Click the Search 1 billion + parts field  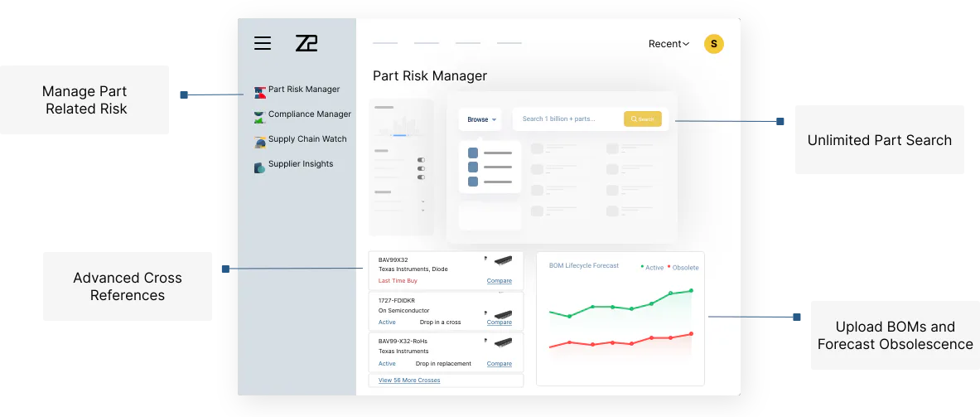[x=568, y=119]
